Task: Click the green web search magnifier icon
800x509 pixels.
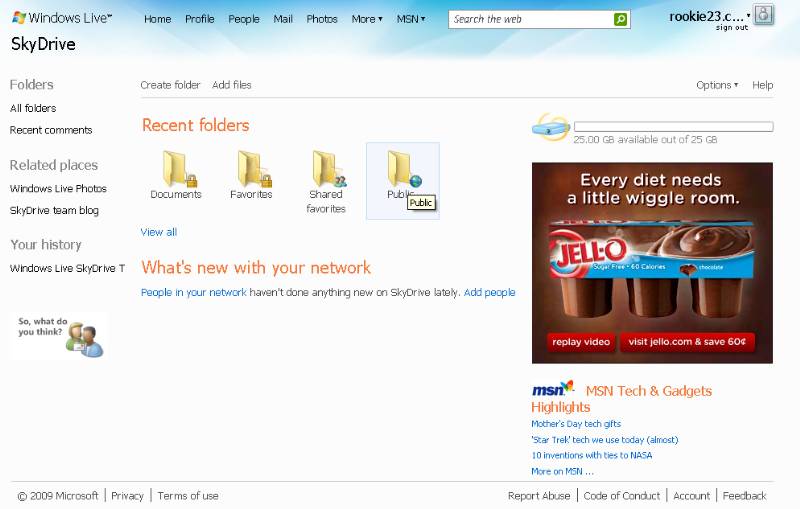Action: tap(620, 19)
